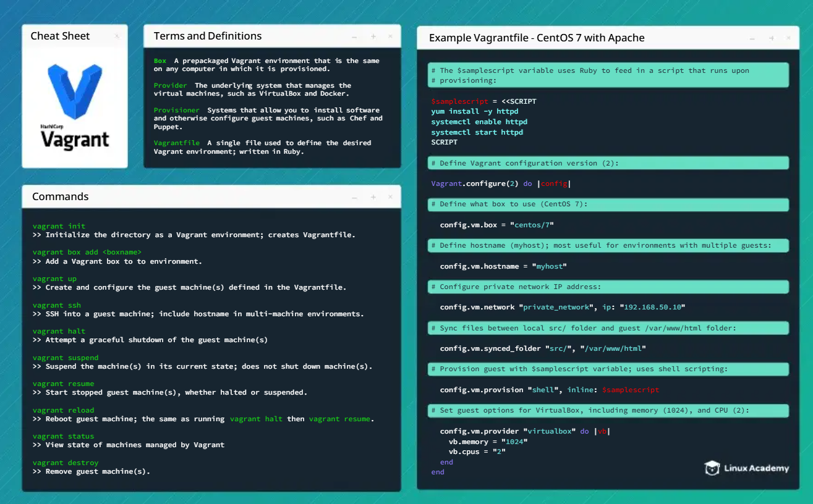Select the Commands panel title

click(61, 197)
